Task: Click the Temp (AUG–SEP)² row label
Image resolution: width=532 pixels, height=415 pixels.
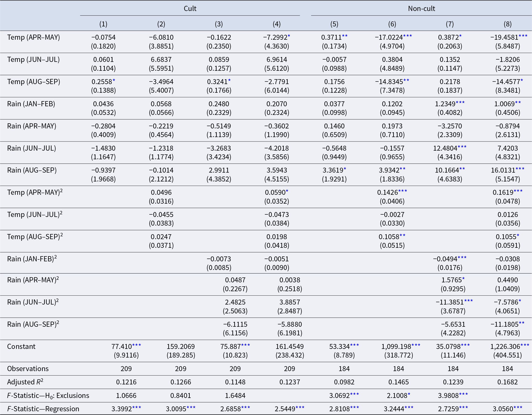Action: tap(35, 237)
